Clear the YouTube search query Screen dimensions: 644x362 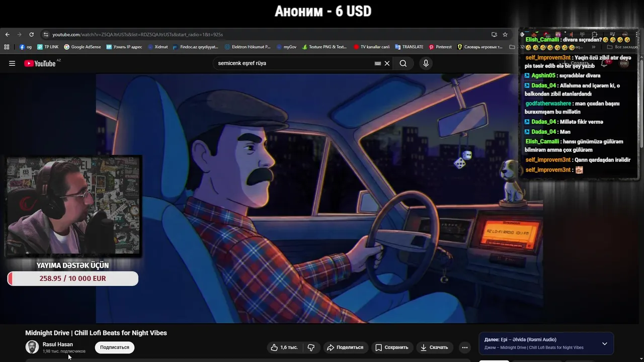pos(387,63)
